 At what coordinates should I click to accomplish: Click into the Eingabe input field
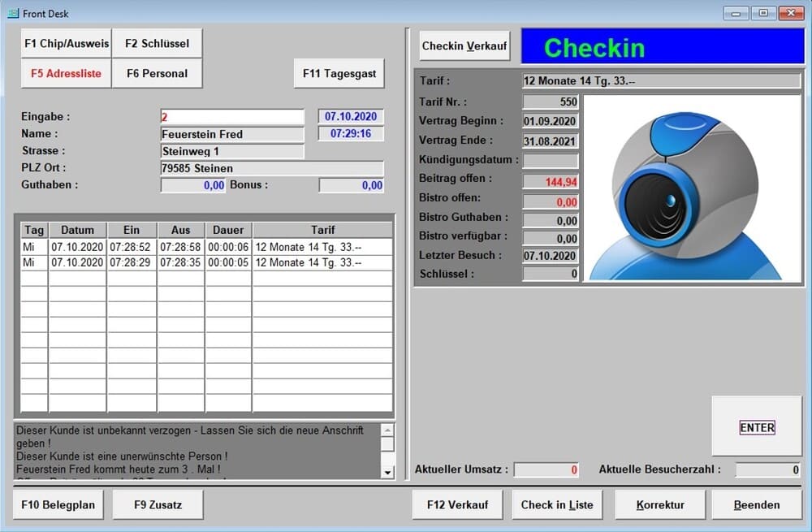coord(232,117)
